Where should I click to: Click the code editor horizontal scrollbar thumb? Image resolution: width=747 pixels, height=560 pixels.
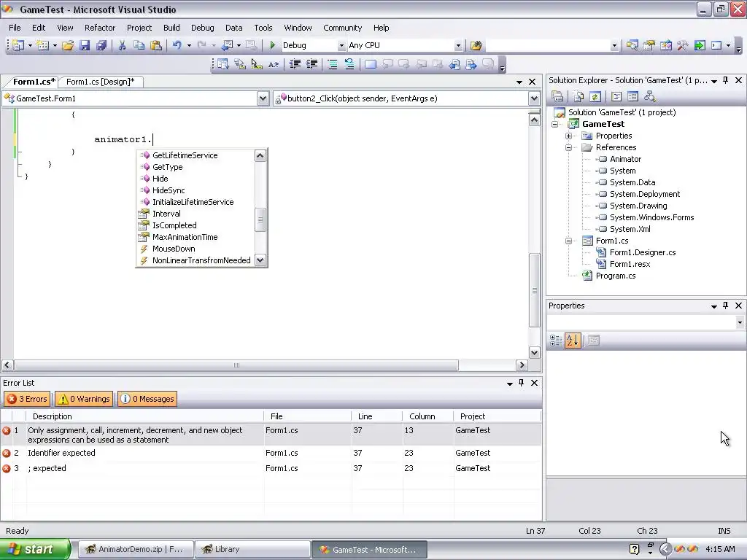click(236, 365)
